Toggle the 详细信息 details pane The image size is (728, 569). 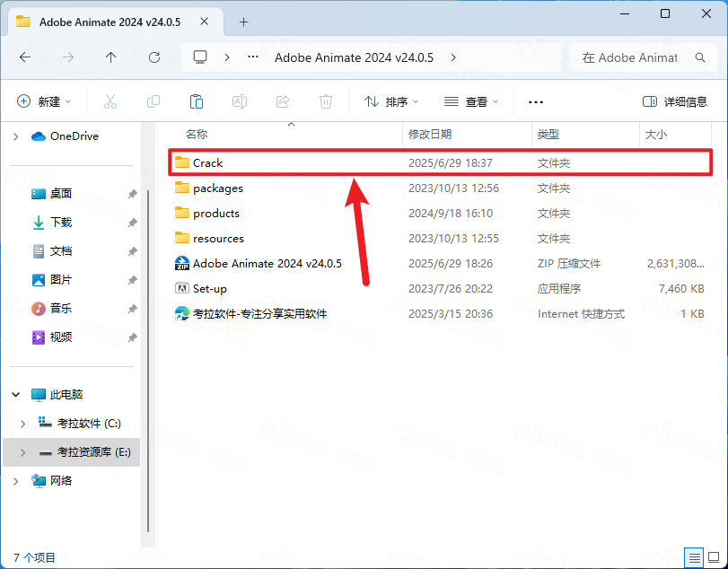(x=675, y=102)
